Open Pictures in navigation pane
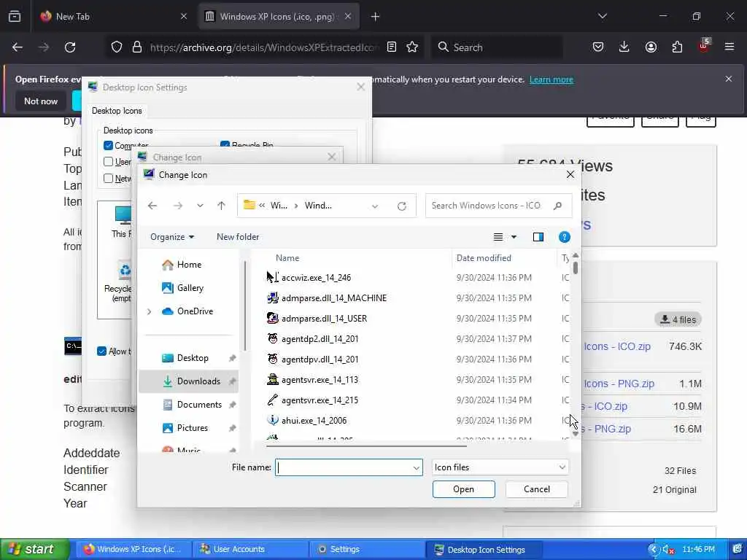 pos(185,428)
